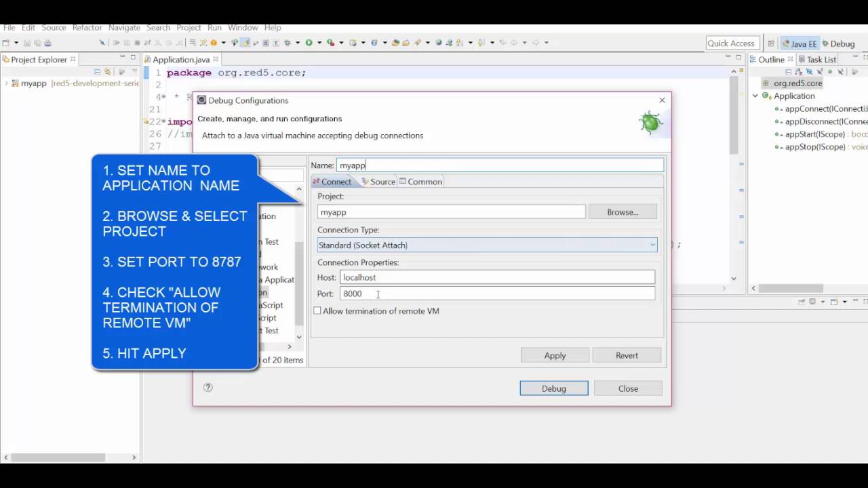This screenshot has width=868, height=488.
Task: Click the Close button in dialog
Action: [628, 388]
